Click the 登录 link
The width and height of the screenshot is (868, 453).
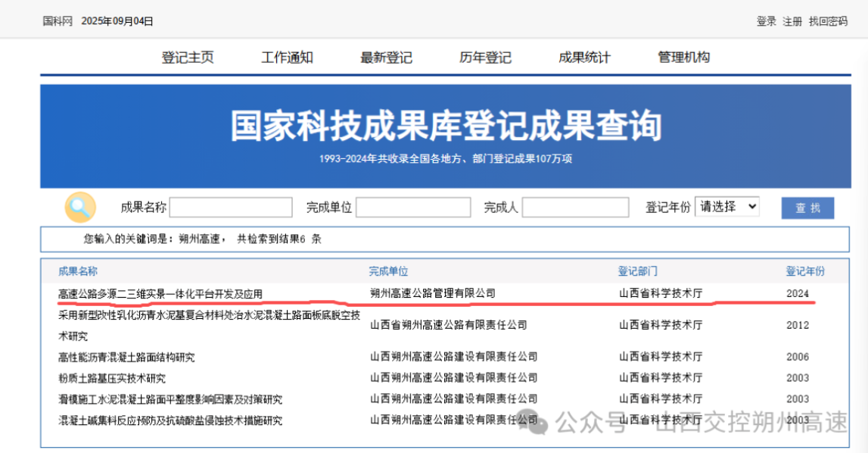click(766, 21)
